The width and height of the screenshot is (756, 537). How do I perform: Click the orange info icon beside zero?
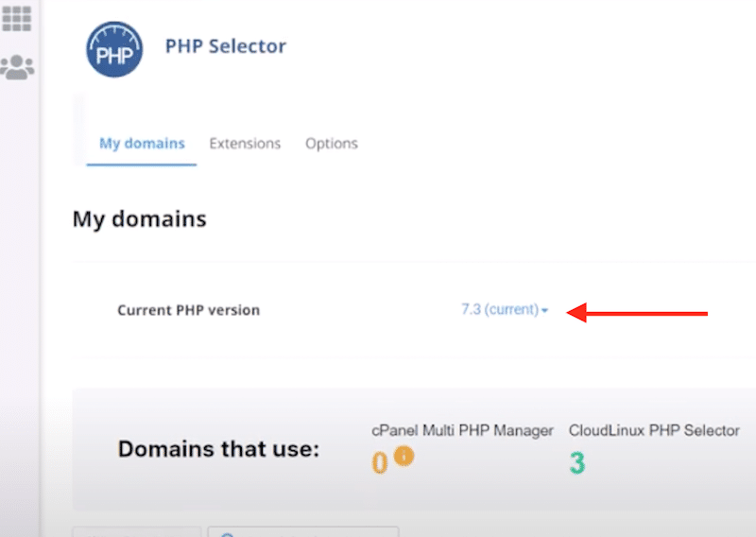coord(404,457)
